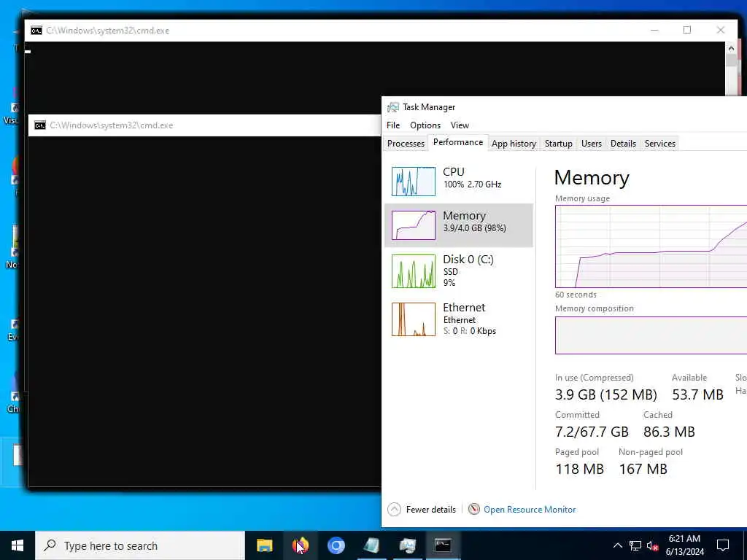Click the Paged pool value 118 MB
This screenshot has height=560, width=747.
click(579, 469)
